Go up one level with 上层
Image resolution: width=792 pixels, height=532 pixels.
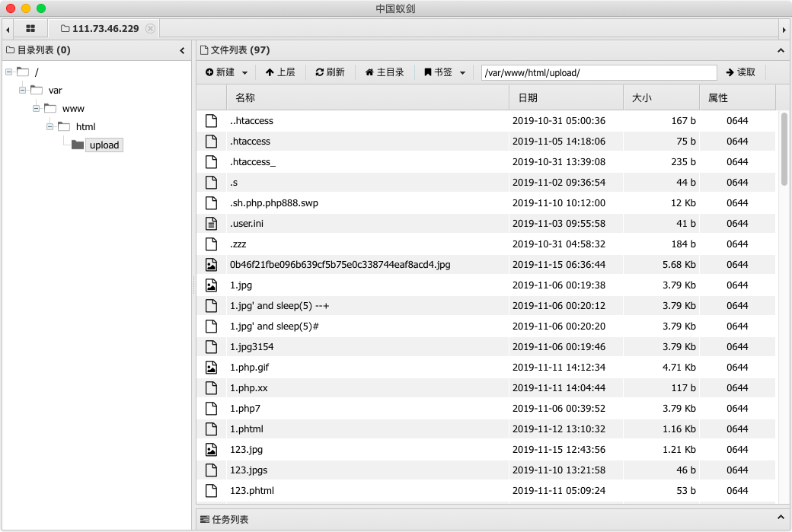(280, 72)
